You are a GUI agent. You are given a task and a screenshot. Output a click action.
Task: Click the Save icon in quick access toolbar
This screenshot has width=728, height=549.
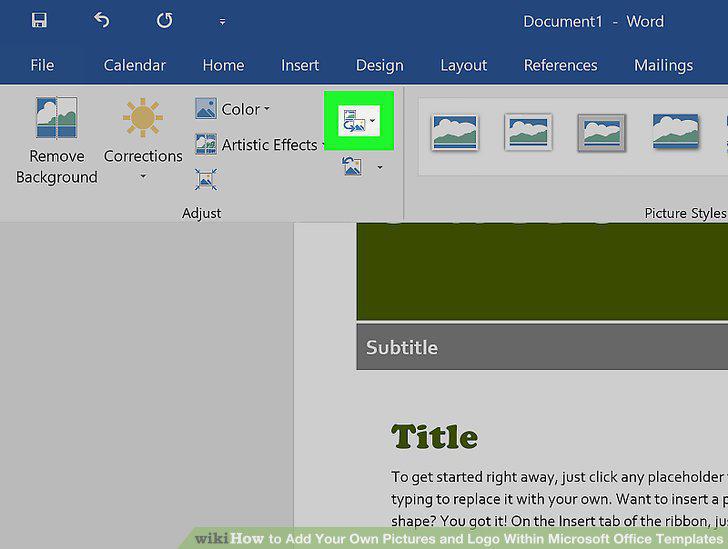[39, 20]
